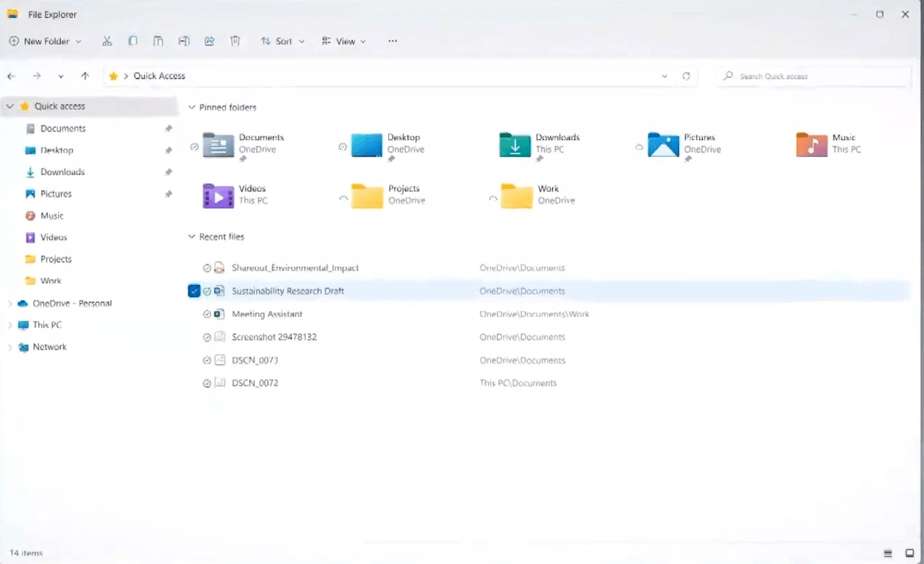Click the Copy icon
Image resolution: width=924 pixels, height=564 pixels.
[133, 41]
